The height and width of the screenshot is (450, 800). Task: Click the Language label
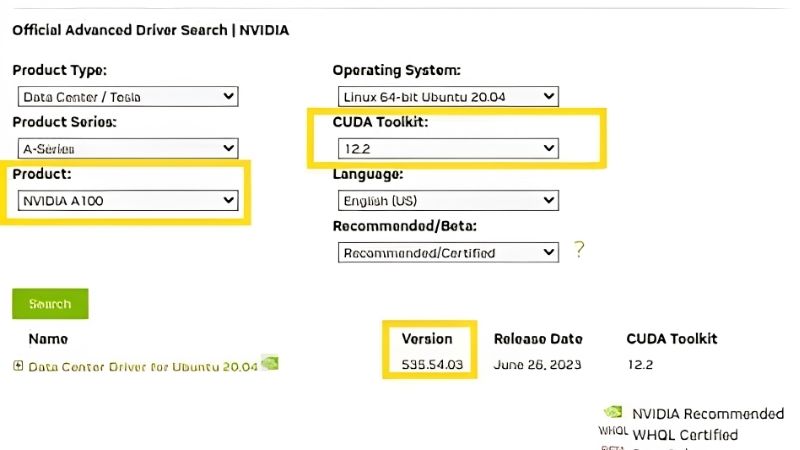pos(368,174)
